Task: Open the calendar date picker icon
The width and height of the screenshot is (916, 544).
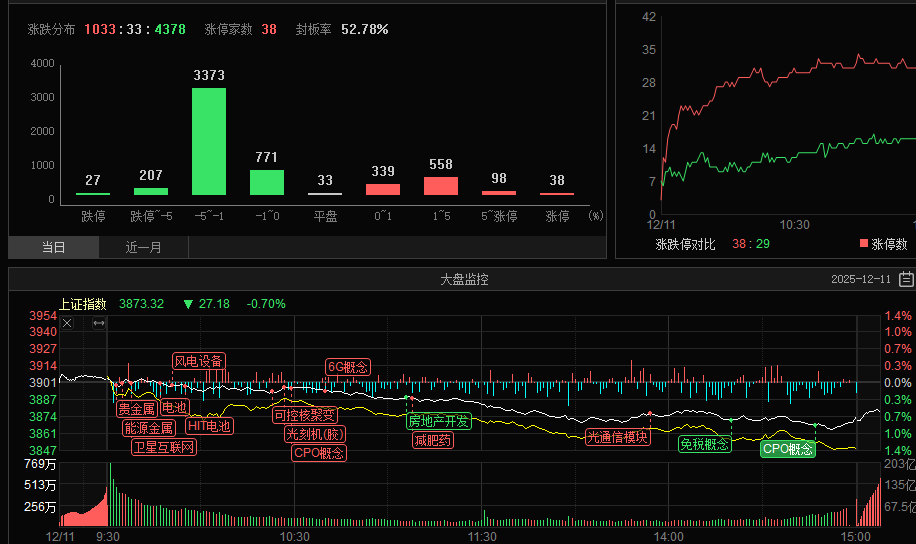Action: 906,280
